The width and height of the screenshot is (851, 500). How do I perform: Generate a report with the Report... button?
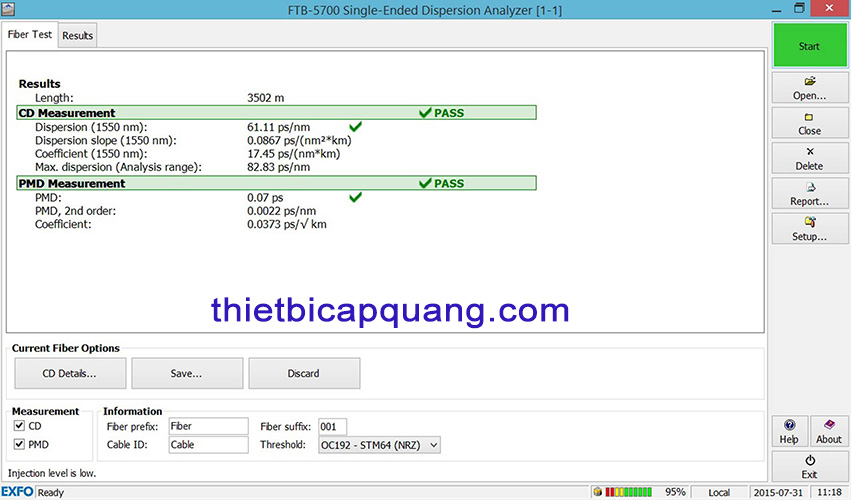(809, 194)
